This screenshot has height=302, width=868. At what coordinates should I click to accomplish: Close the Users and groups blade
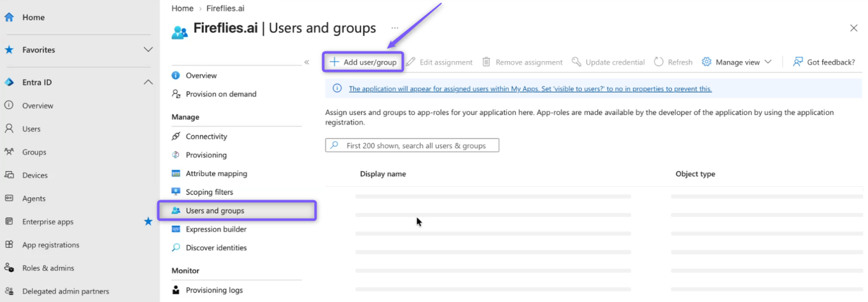tap(853, 28)
